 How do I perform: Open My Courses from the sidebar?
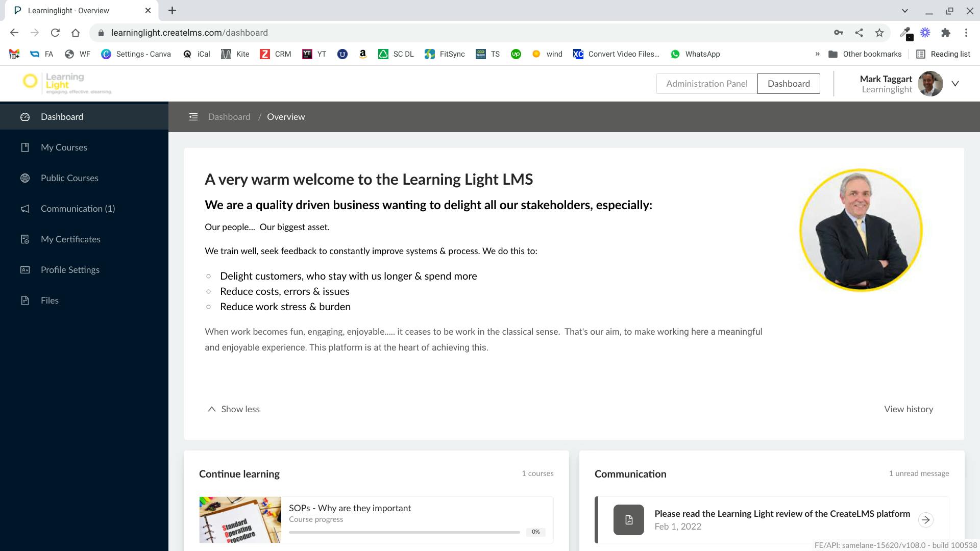click(x=64, y=147)
